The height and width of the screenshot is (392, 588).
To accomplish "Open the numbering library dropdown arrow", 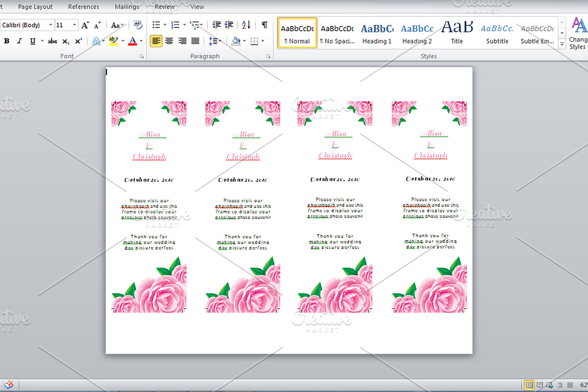I will tap(184, 25).
